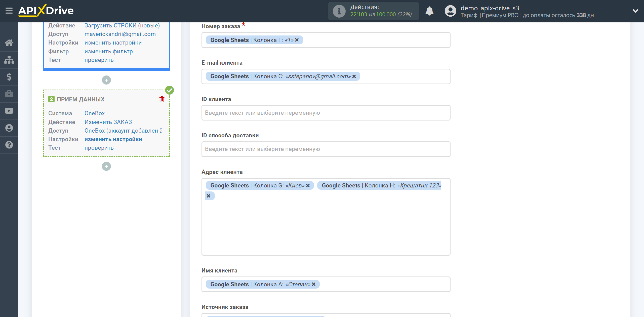Add step below the data source block
This screenshot has width=644, height=317.
click(x=106, y=80)
